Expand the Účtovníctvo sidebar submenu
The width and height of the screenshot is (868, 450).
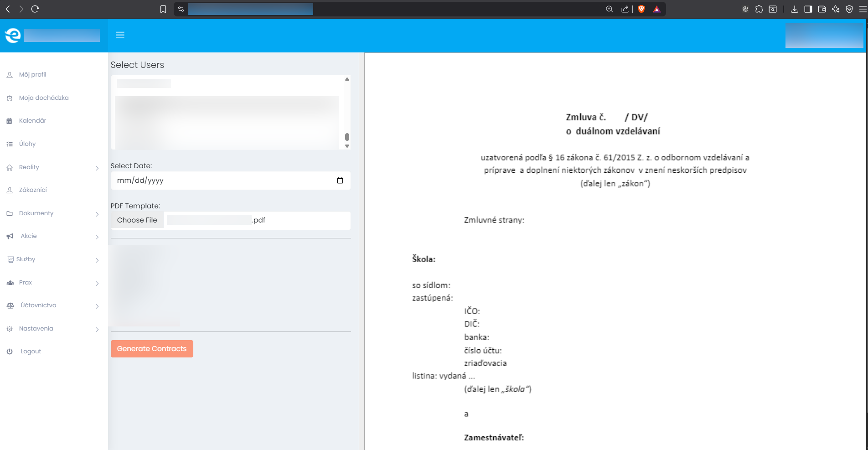coord(97,306)
